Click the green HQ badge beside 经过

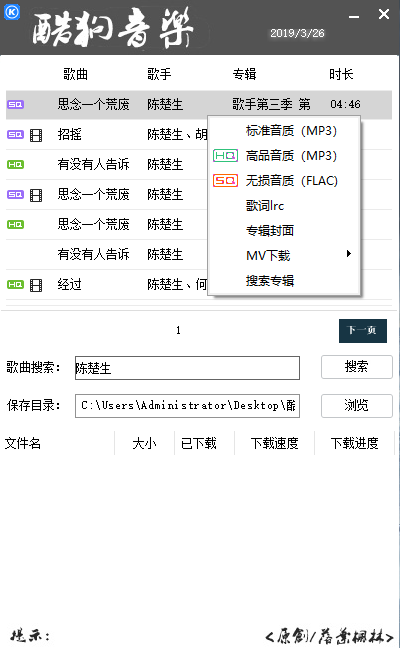(15, 285)
